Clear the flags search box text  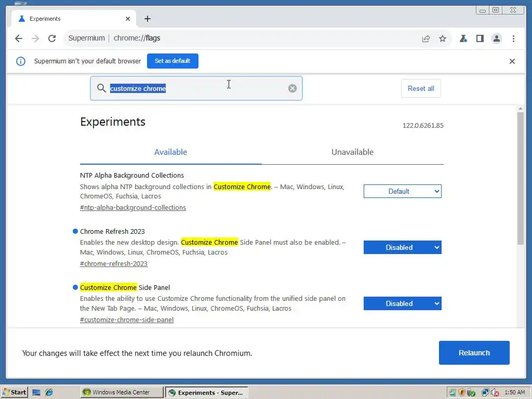click(x=292, y=88)
